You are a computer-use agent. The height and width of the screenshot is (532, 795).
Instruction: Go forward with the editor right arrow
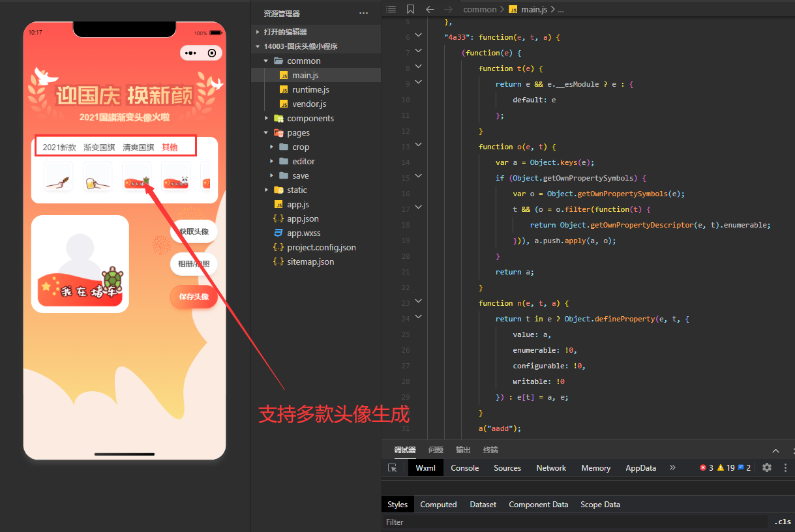449,9
